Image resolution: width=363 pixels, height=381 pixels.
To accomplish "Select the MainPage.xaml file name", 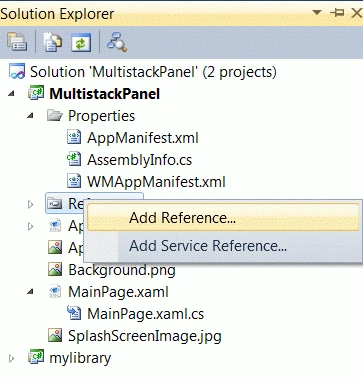I will coord(118,292).
